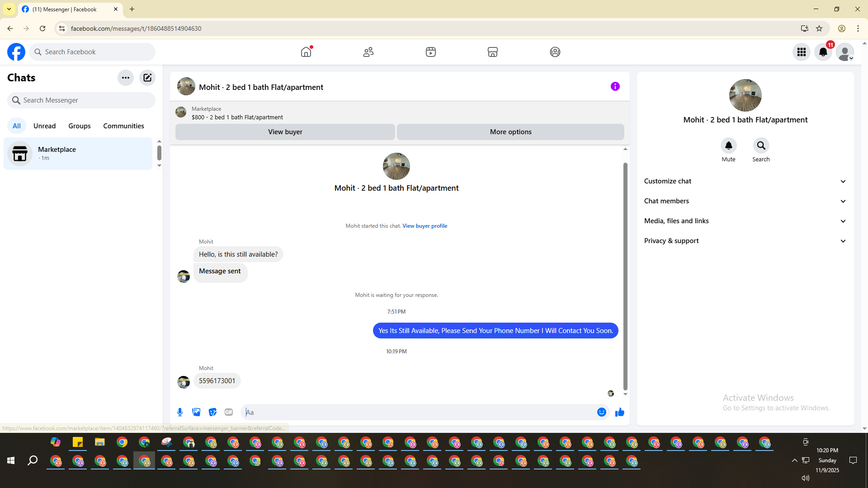This screenshot has height=488, width=868.
Task: Choose a sticker with the sticker icon
Action: [x=212, y=412]
